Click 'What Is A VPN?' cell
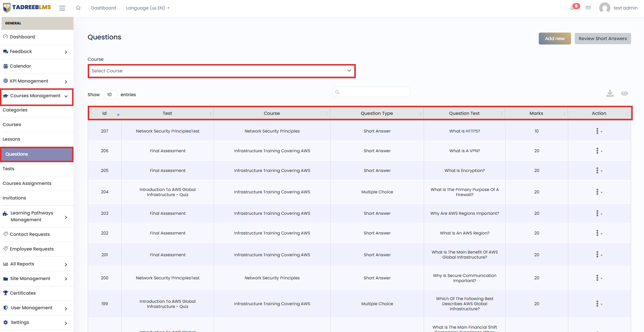 tap(464, 151)
